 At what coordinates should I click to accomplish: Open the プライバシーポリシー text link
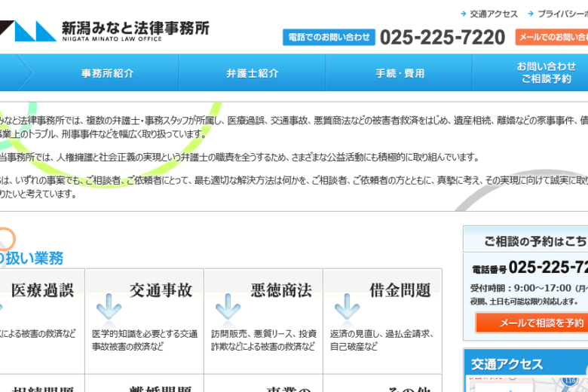point(562,14)
